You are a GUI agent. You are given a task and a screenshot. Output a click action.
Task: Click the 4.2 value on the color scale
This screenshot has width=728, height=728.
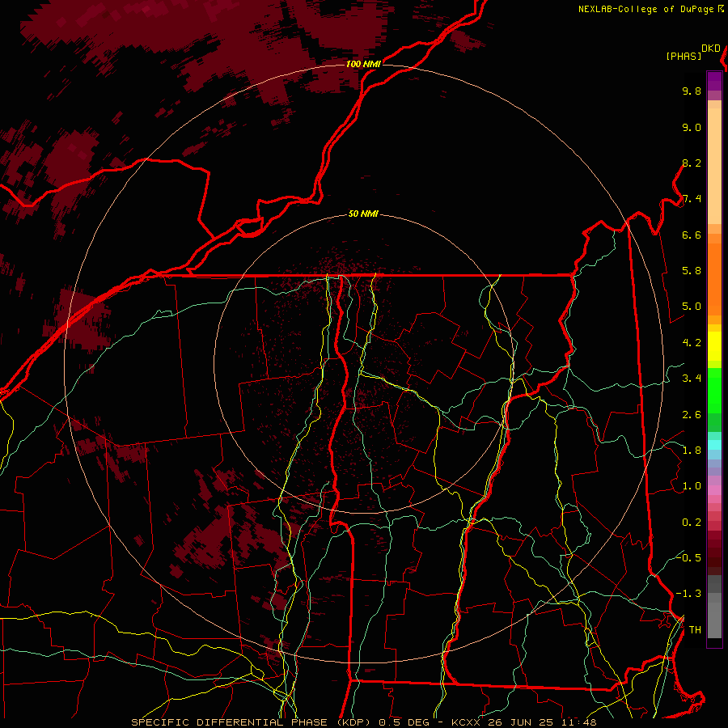point(692,343)
